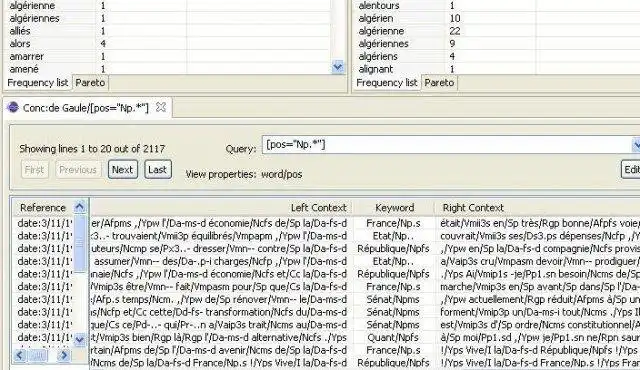640x370 pixels.
Task: Click the 'View properties: word/pos' label
Action: click(x=244, y=174)
